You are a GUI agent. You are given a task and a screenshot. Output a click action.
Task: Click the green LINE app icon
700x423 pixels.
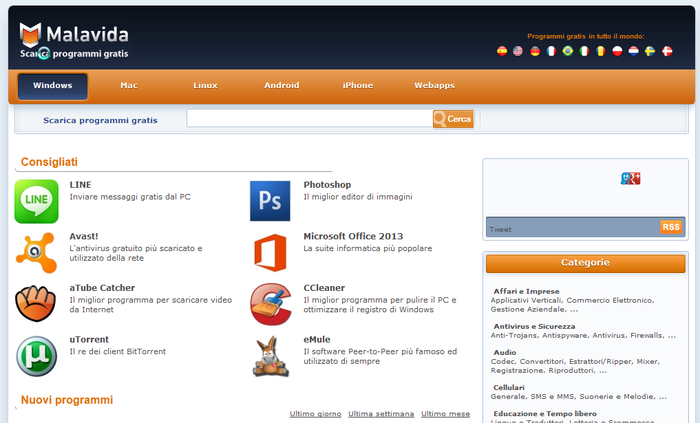coord(37,201)
